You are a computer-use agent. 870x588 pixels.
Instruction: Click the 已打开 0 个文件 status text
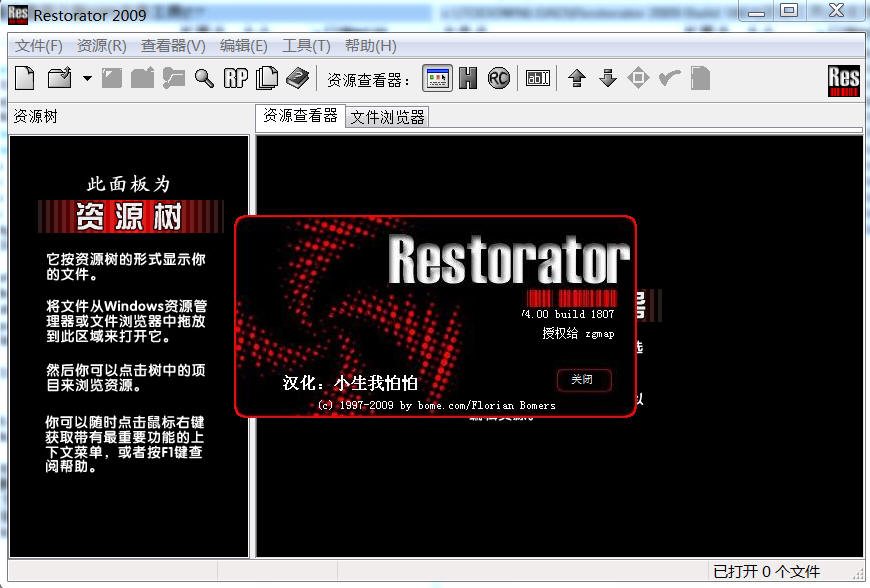coord(766,571)
